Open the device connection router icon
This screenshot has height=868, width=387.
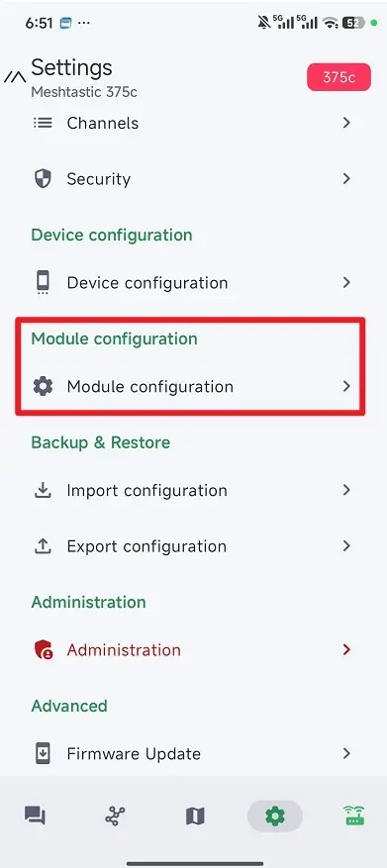[354, 816]
